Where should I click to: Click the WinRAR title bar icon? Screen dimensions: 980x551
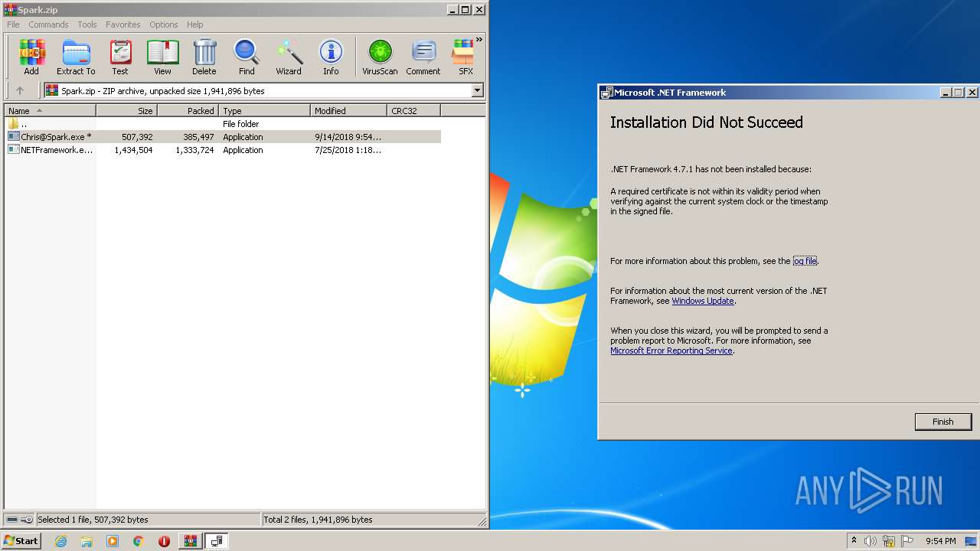(x=10, y=10)
